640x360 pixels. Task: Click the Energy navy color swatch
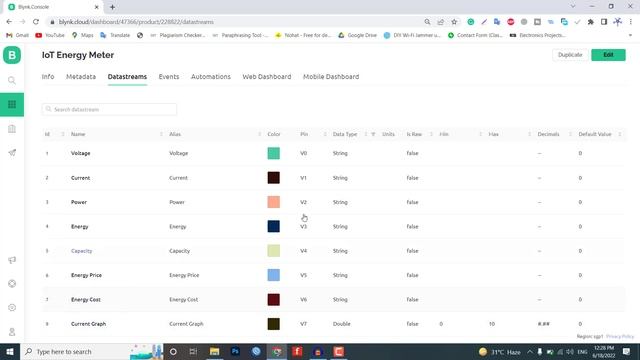273,227
